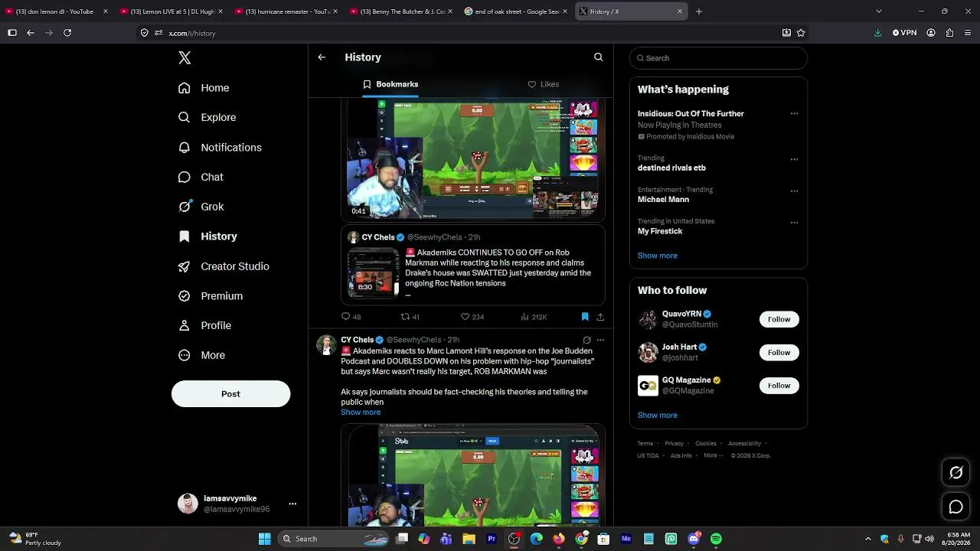Open Grok in the X sidebar
The width and height of the screenshot is (980, 551).
coord(201,207)
